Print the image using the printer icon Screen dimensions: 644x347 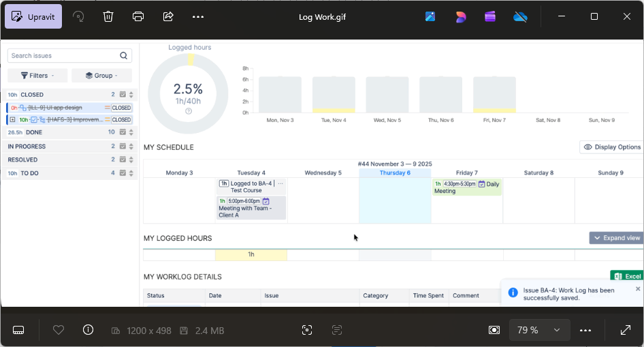point(138,16)
